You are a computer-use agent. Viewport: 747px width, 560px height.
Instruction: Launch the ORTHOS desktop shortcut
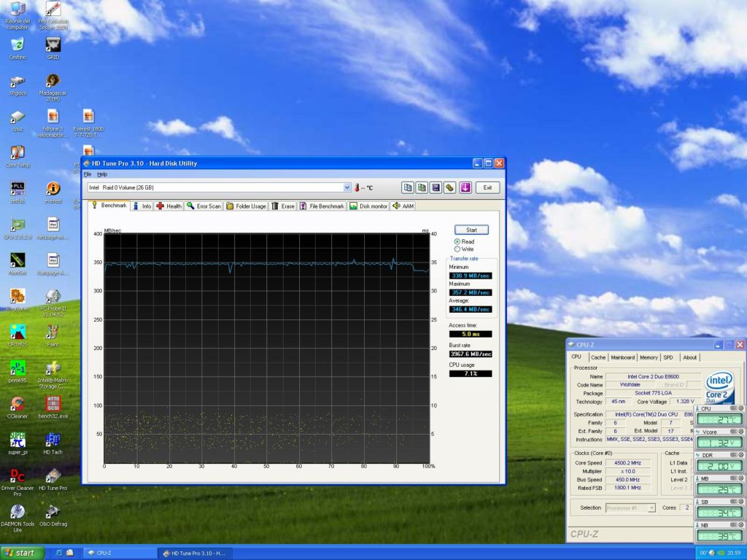click(18, 335)
